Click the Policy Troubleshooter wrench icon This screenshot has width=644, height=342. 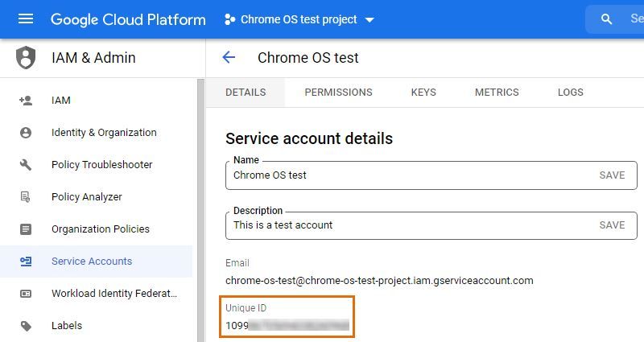(26, 165)
